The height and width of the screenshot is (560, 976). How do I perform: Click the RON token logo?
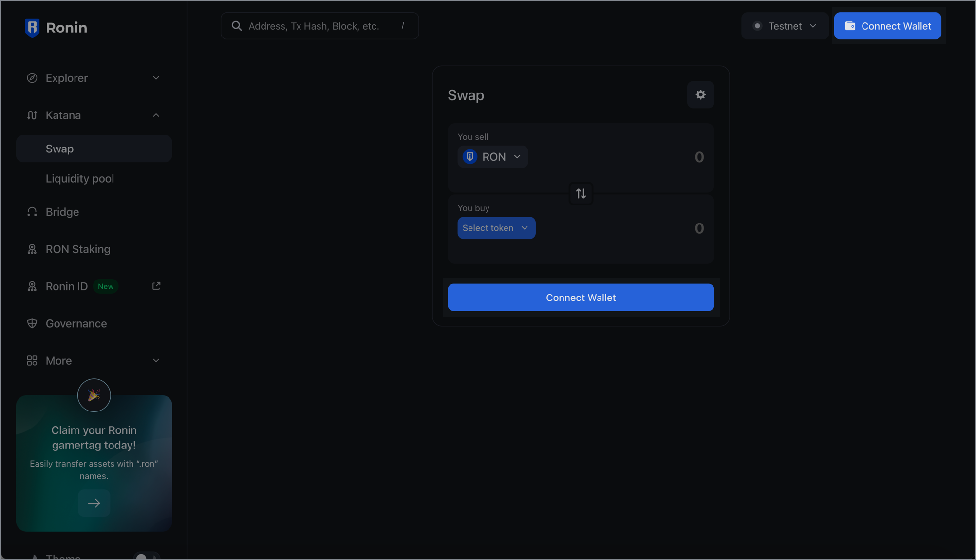pos(470,157)
